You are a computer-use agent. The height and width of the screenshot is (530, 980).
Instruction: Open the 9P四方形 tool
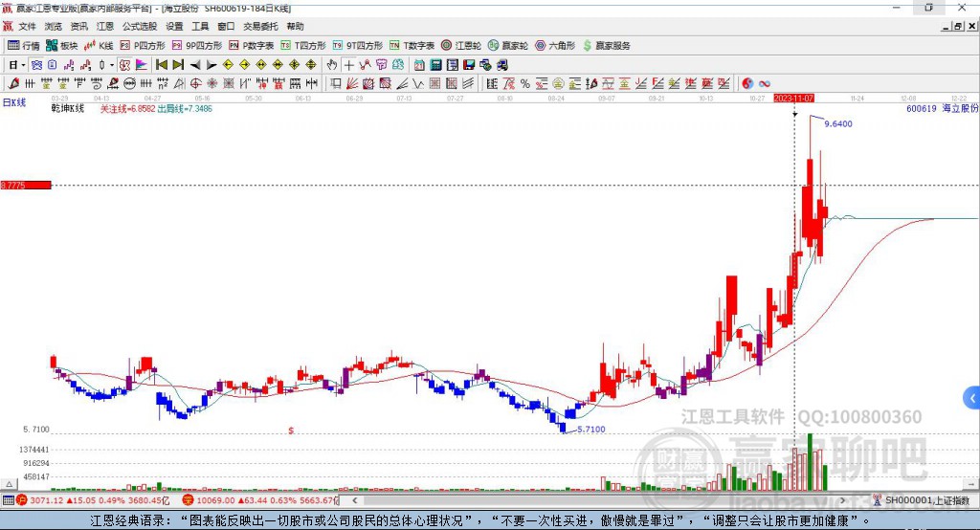click(197, 46)
